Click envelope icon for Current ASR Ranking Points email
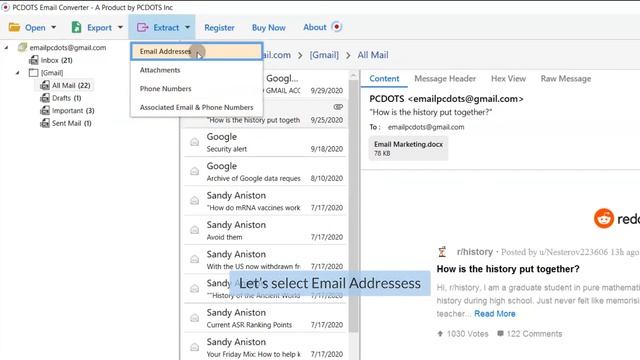This screenshot has height=360, width=640. tap(195, 318)
